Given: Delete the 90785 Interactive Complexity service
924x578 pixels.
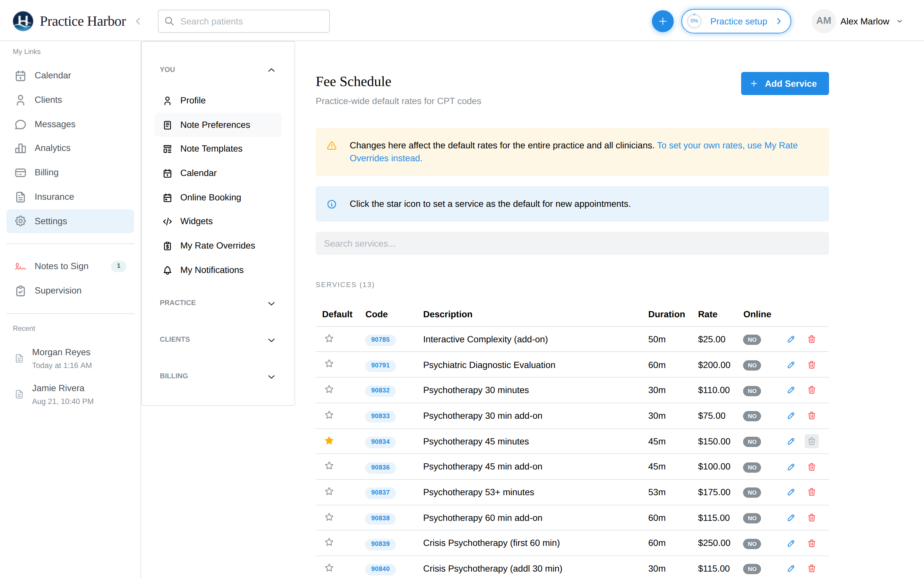Looking at the screenshot, I should coord(811,339).
